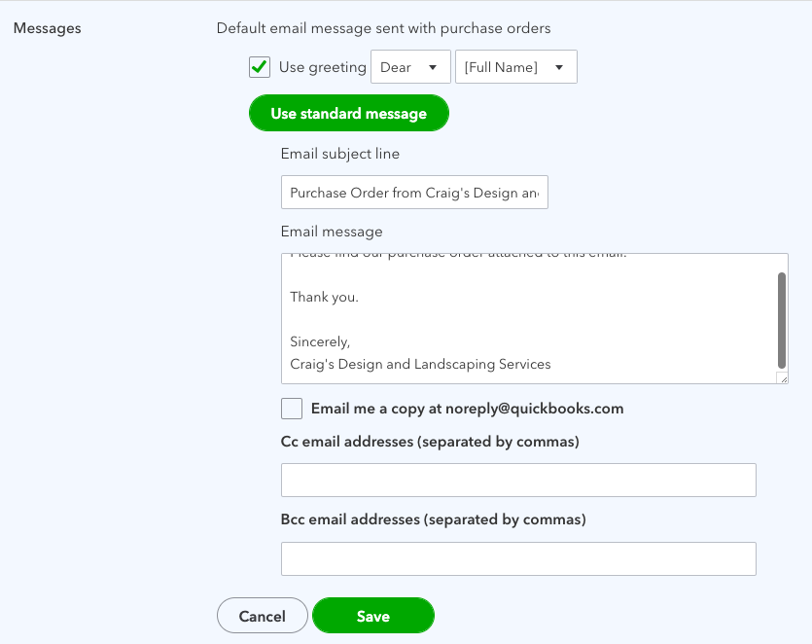Click the email message scrollbar thumb
The width and height of the screenshot is (812, 644).
tap(782, 319)
